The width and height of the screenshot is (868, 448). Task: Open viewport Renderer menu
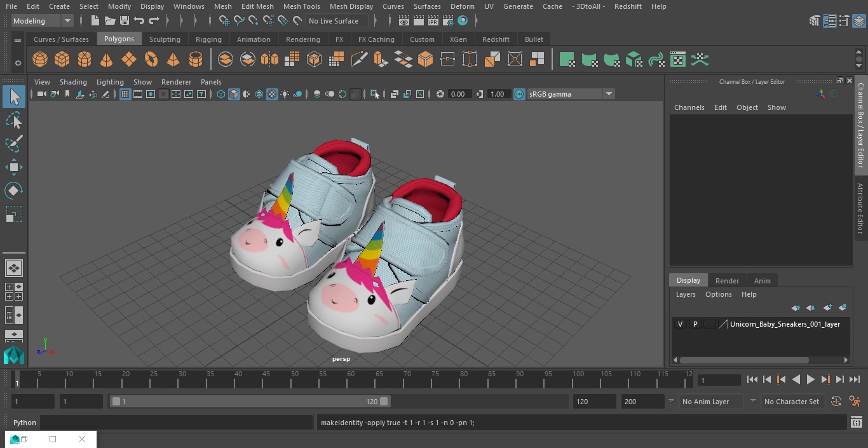176,82
